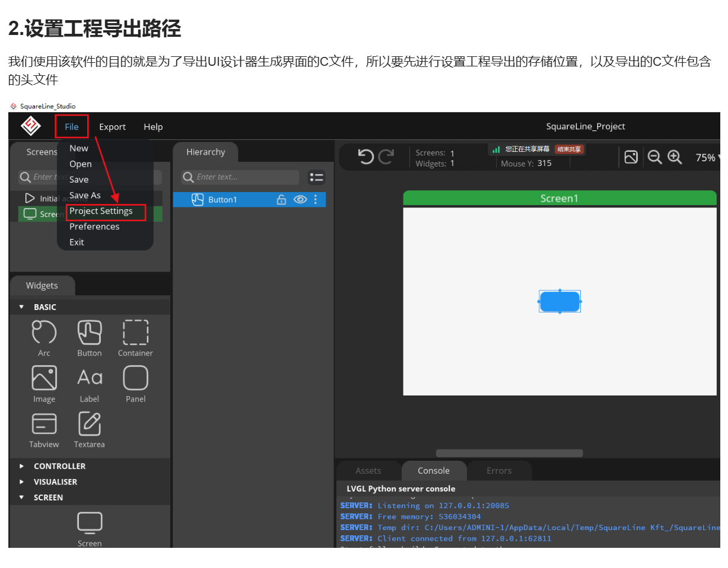Open Button1 more options menu
This screenshot has width=728, height=568.
(x=316, y=200)
